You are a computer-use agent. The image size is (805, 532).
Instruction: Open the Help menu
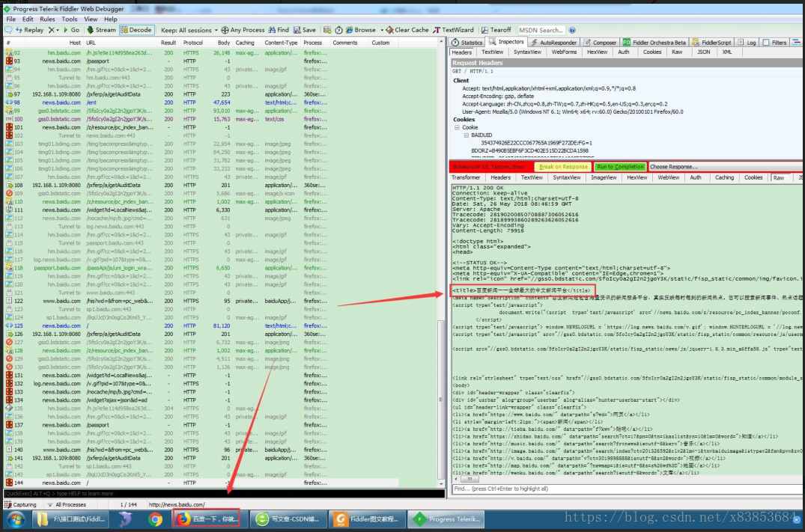[110, 19]
